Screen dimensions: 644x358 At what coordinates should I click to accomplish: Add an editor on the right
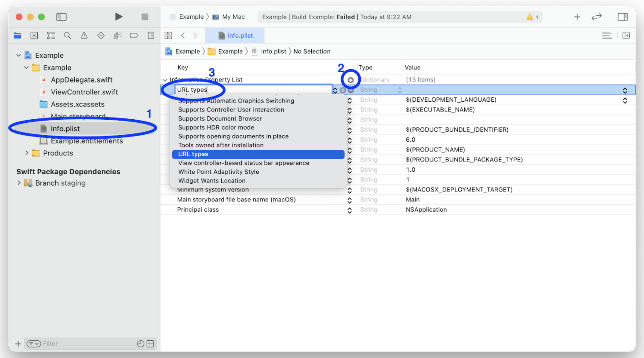tap(626, 35)
